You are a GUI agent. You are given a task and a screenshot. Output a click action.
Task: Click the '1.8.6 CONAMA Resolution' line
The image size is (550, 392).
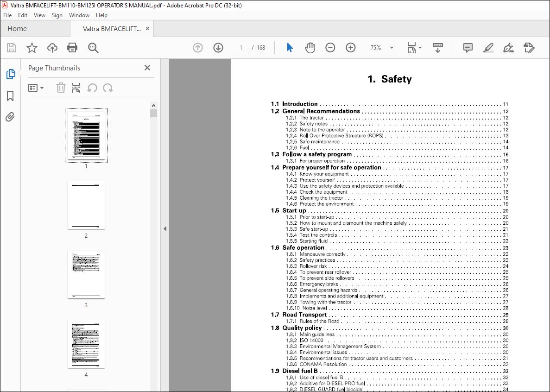tap(397, 364)
